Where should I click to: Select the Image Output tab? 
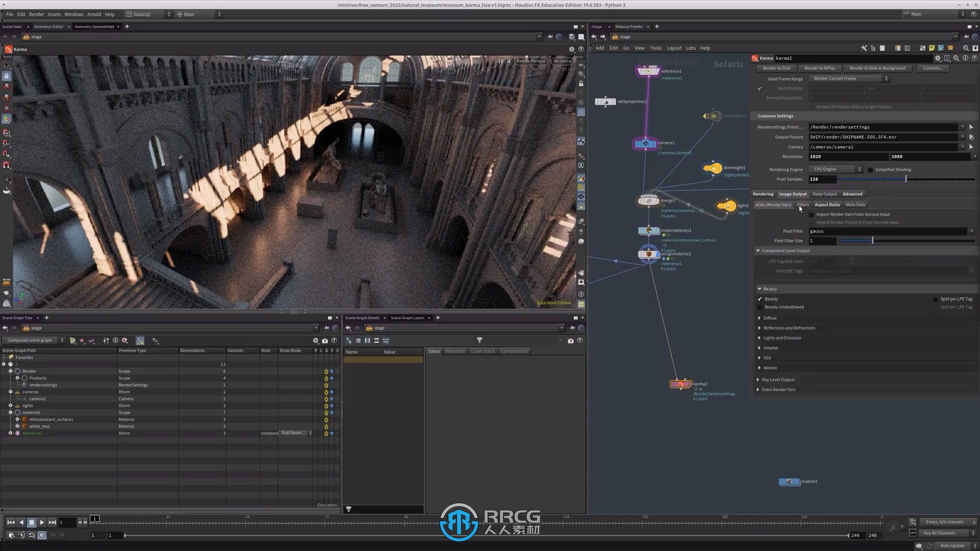click(x=793, y=194)
